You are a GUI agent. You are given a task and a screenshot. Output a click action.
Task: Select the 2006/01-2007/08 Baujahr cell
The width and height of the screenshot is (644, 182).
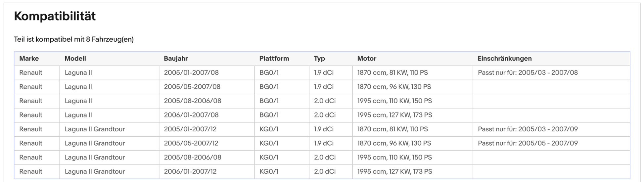pyautogui.click(x=191, y=115)
